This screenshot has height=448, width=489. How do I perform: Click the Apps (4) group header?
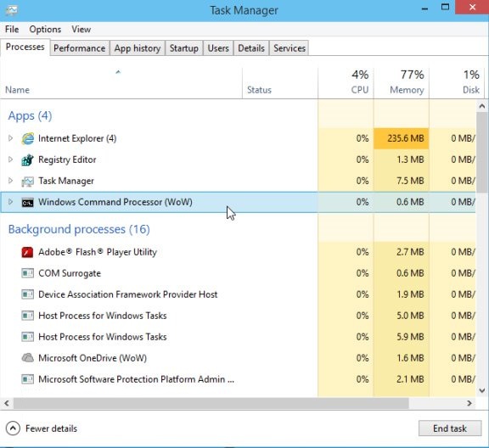tap(30, 115)
